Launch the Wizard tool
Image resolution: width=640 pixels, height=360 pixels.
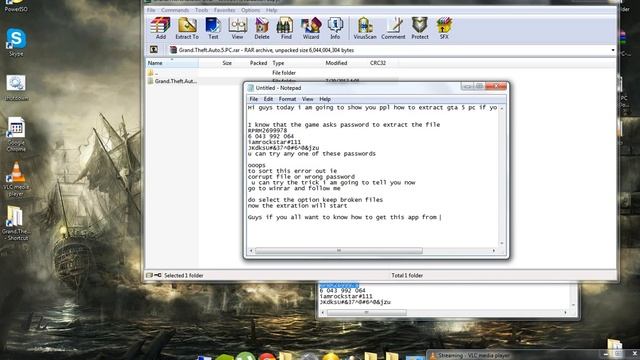click(311, 28)
